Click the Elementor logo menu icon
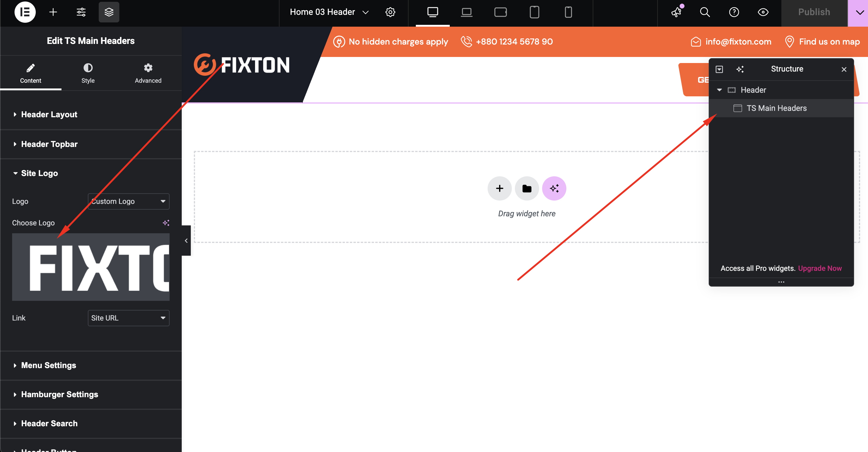Viewport: 868px width, 452px height. coord(25,12)
